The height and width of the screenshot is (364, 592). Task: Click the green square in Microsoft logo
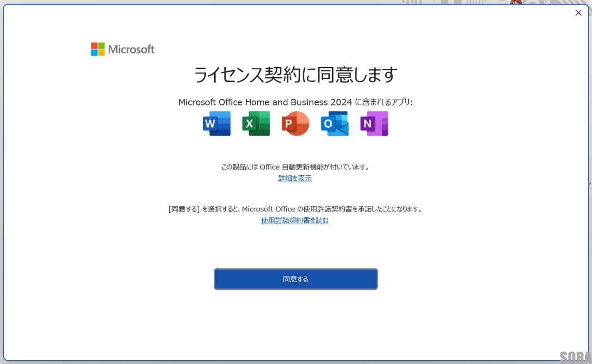click(101, 46)
